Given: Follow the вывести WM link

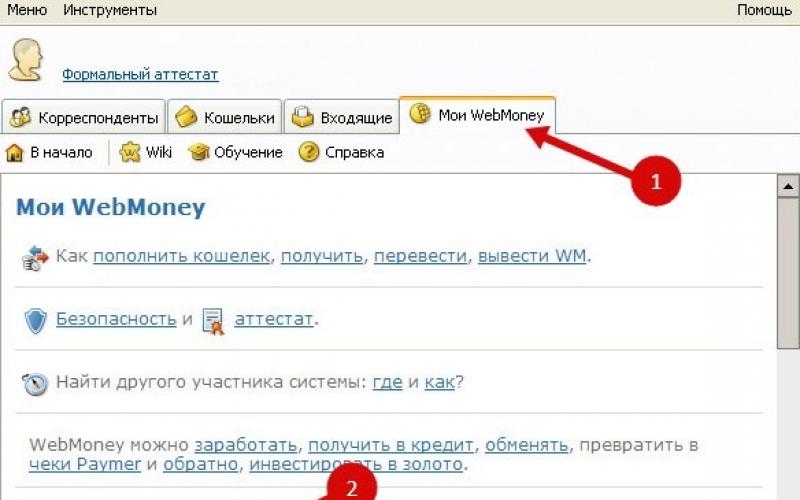Looking at the screenshot, I should [x=532, y=256].
